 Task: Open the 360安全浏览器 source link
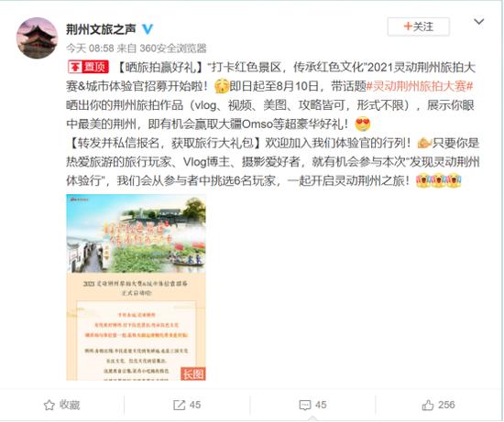[x=173, y=49]
